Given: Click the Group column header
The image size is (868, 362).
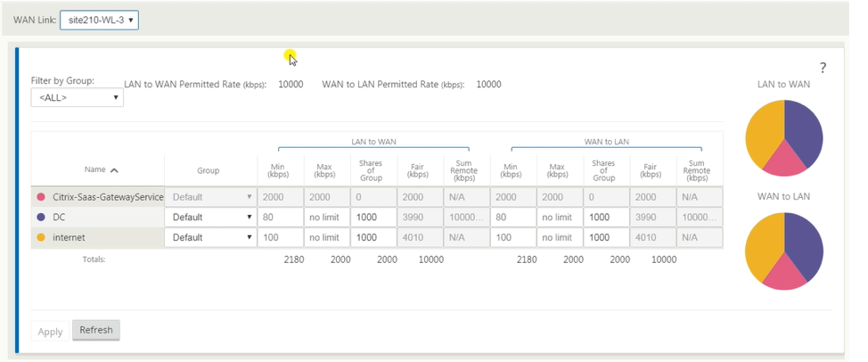Looking at the screenshot, I should [x=209, y=170].
